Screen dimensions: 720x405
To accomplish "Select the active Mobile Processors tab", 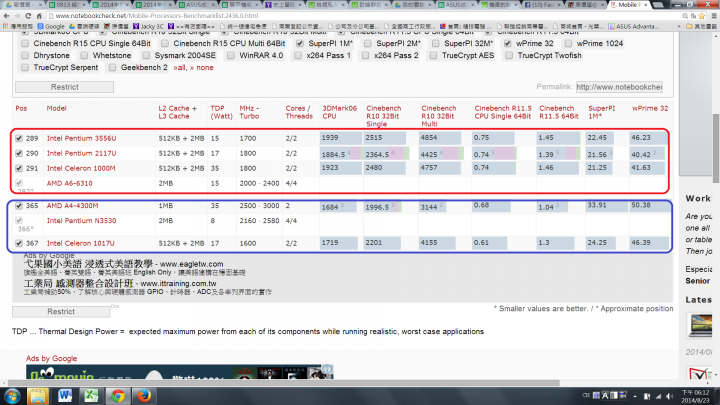I will 629,5.
